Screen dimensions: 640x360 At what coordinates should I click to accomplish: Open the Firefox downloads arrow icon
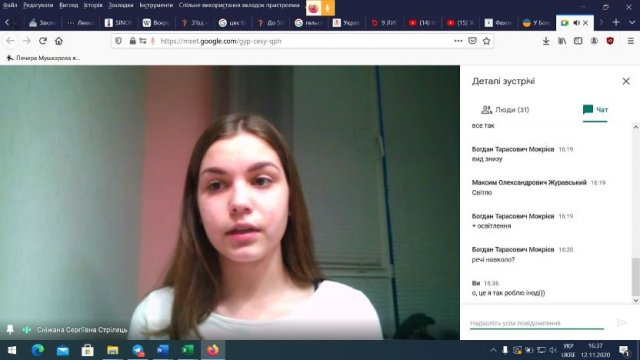pyautogui.click(x=546, y=41)
